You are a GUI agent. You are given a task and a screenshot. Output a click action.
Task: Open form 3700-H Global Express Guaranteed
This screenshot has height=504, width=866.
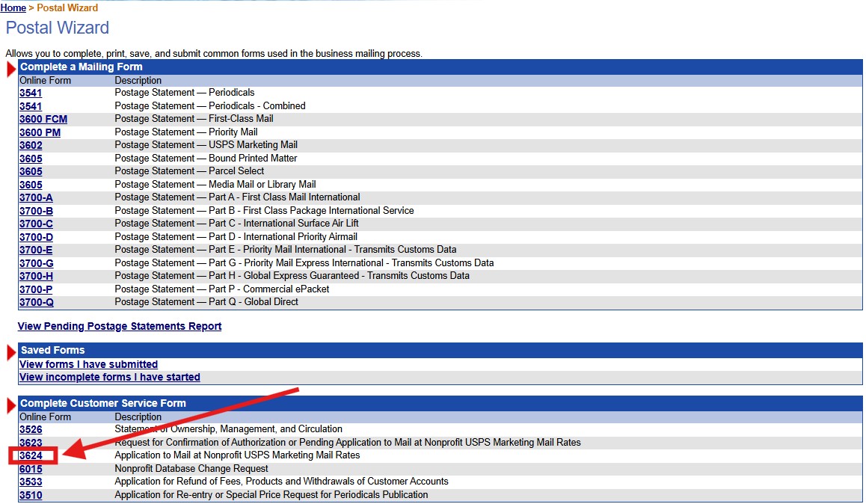[36, 276]
